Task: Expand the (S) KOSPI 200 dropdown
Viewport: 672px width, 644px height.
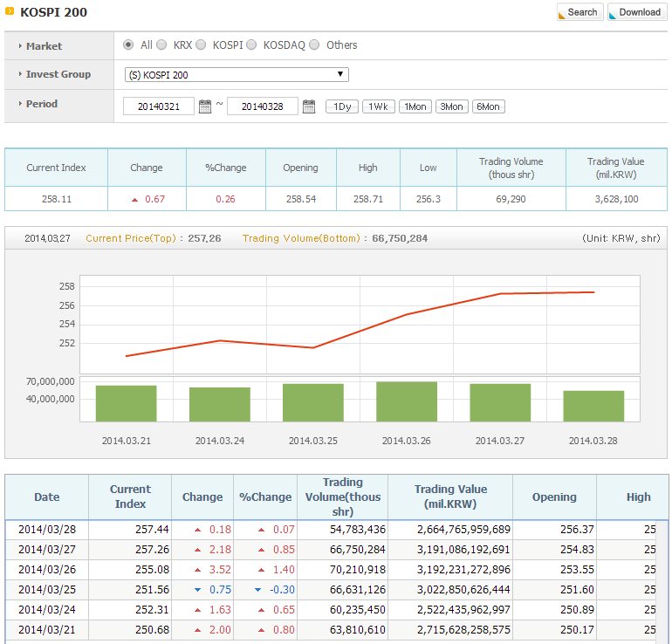Action: pyautogui.click(x=237, y=74)
